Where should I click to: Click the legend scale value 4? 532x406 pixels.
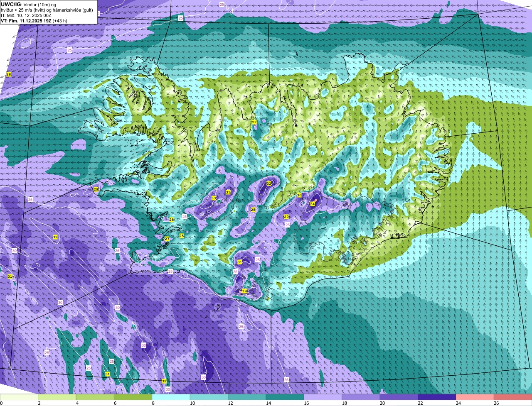(77, 403)
